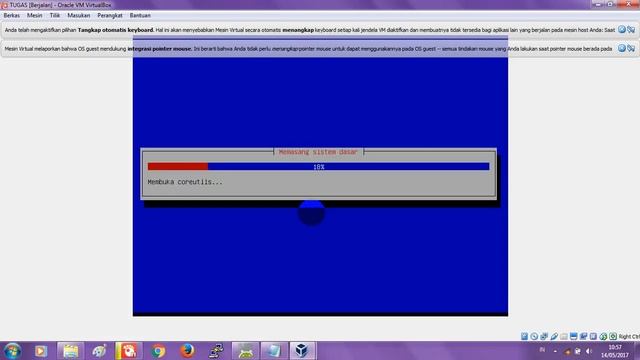Open the red camera app in taskbar

pos(129,351)
